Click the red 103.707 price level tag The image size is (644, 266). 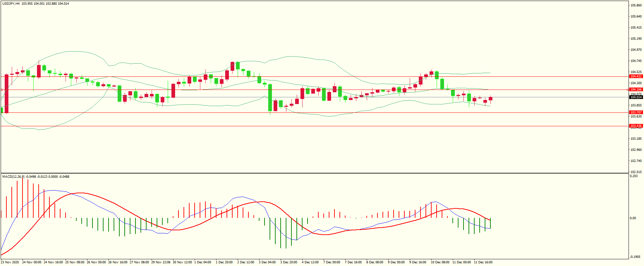[636, 112]
